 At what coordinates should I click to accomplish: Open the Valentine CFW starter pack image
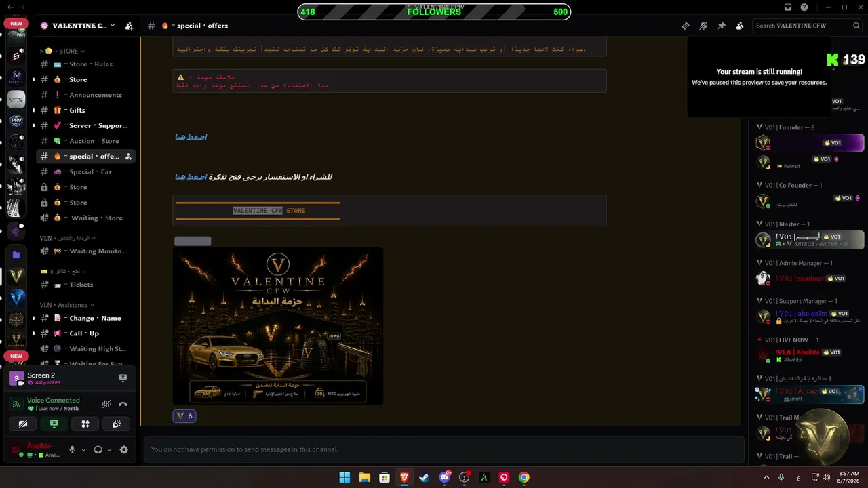pyautogui.click(x=278, y=326)
